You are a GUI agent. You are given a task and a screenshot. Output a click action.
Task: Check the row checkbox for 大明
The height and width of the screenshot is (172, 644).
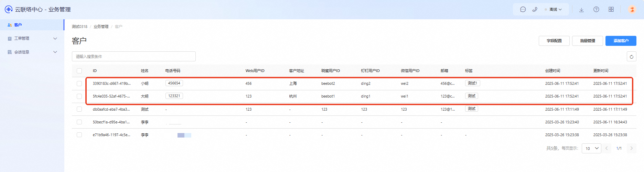click(79, 96)
